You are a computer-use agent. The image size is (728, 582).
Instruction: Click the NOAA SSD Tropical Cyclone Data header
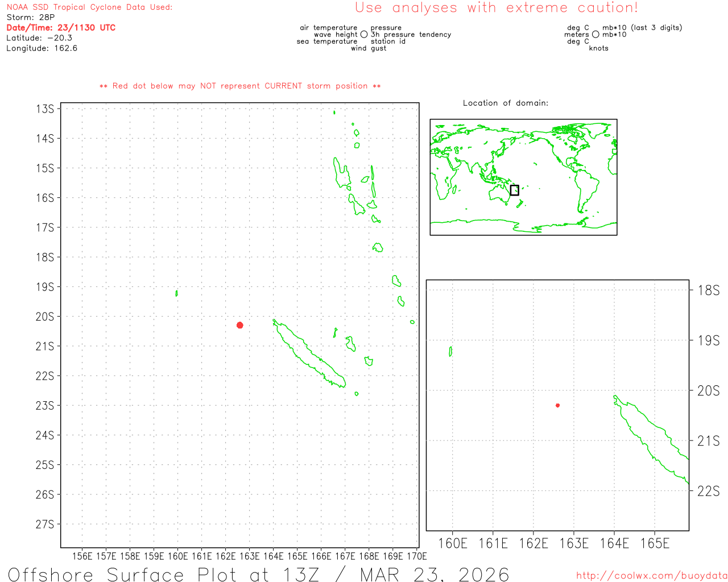(89, 7)
